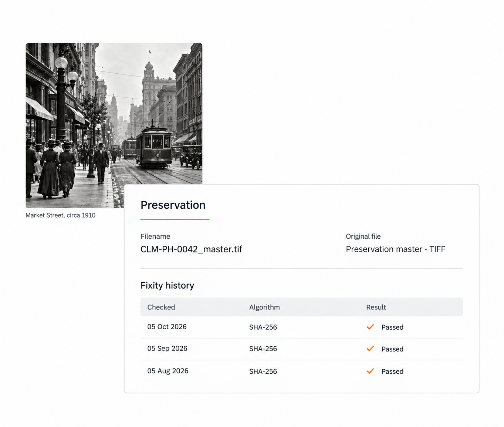Click the checkmark icon for 05 Sep 2026
The width and height of the screenshot is (504, 427).
point(370,349)
